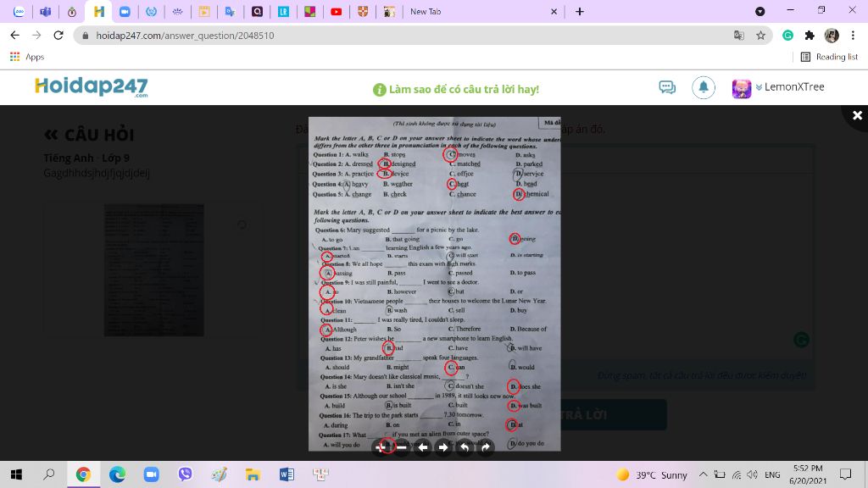
Task: Open 'Làm sao để có câu trả lời hay!' link
Action: pyautogui.click(x=455, y=89)
